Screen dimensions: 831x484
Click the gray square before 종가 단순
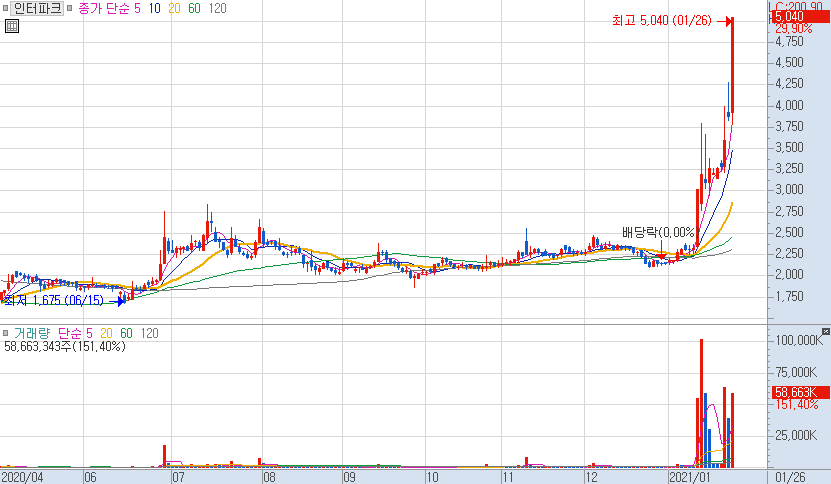pyautogui.click(x=69, y=8)
